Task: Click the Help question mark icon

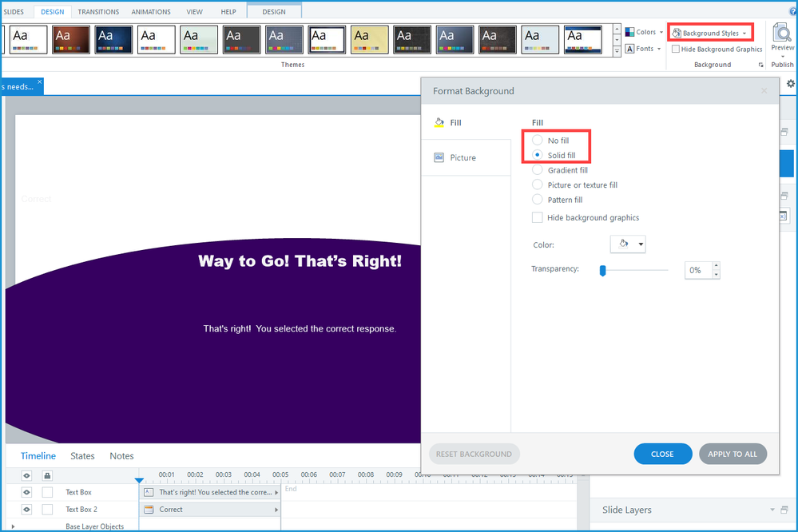Action: pyautogui.click(x=792, y=12)
